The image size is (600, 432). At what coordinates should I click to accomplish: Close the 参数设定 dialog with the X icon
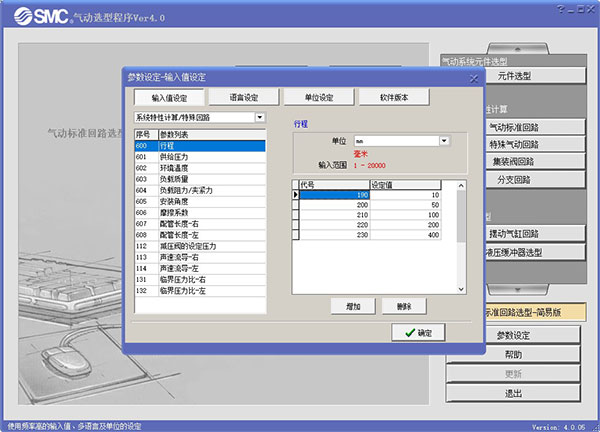click(473, 77)
